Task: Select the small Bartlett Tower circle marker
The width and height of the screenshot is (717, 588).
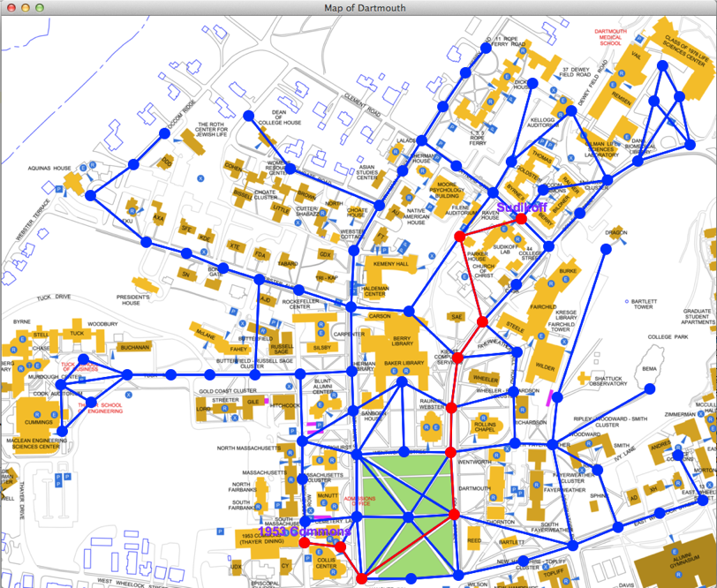Action: 626,302
